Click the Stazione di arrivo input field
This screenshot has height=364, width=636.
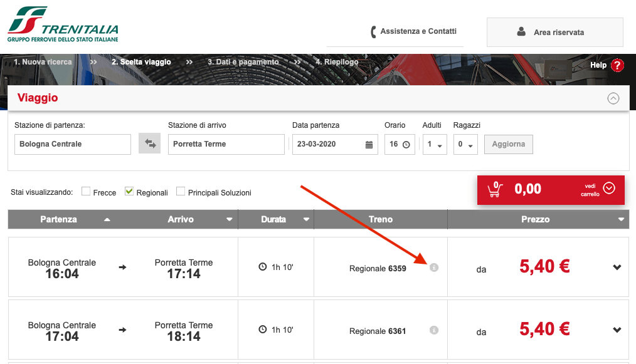(226, 144)
